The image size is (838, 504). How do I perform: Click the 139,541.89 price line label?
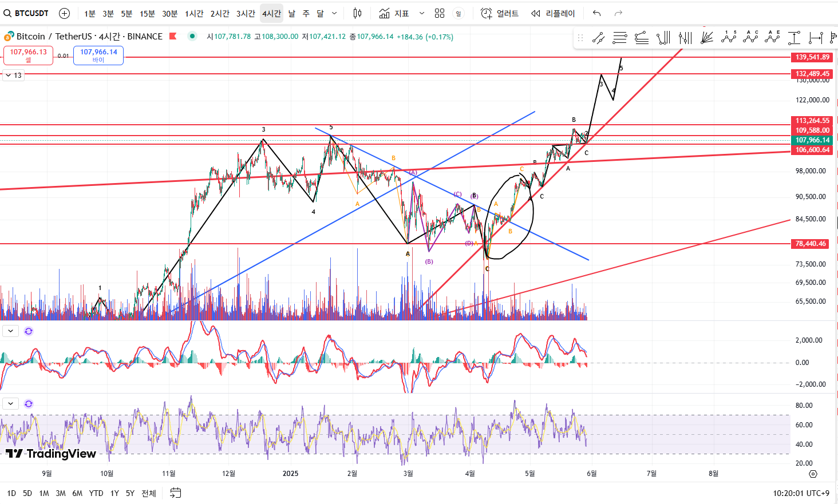pyautogui.click(x=812, y=57)
